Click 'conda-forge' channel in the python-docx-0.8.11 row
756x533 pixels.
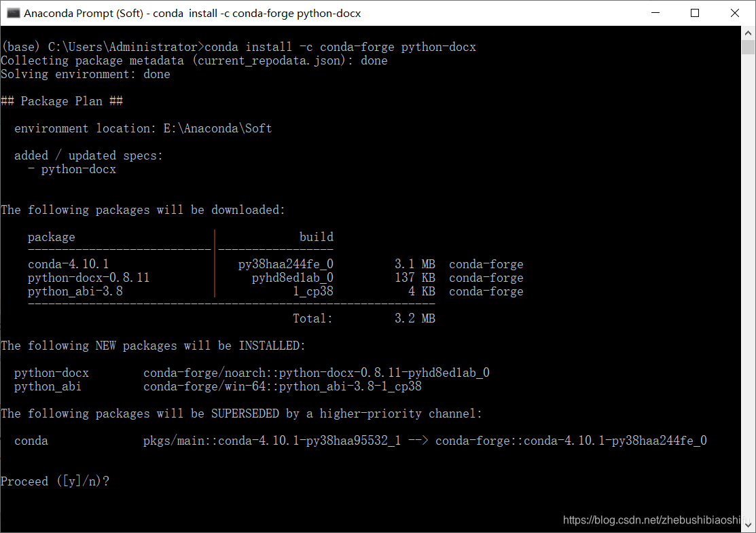(486, 278)
